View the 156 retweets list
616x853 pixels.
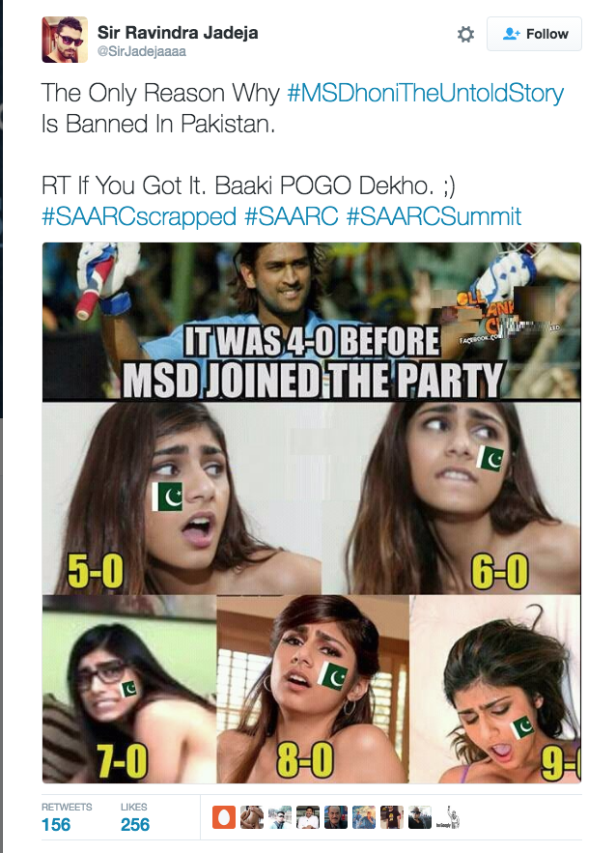67,817
